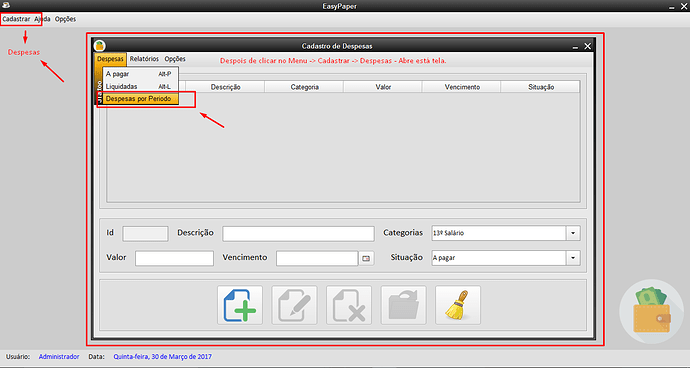This screenshot has width=690, height=368.
Task: Open the calendar picker beside Vencimento
Action: click(366, 258)
